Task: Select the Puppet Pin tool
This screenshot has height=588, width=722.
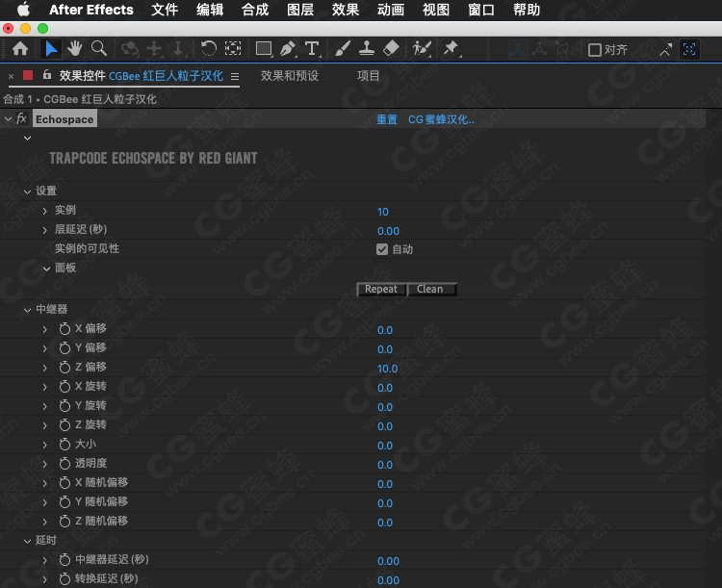Action: tap(451, 48)
